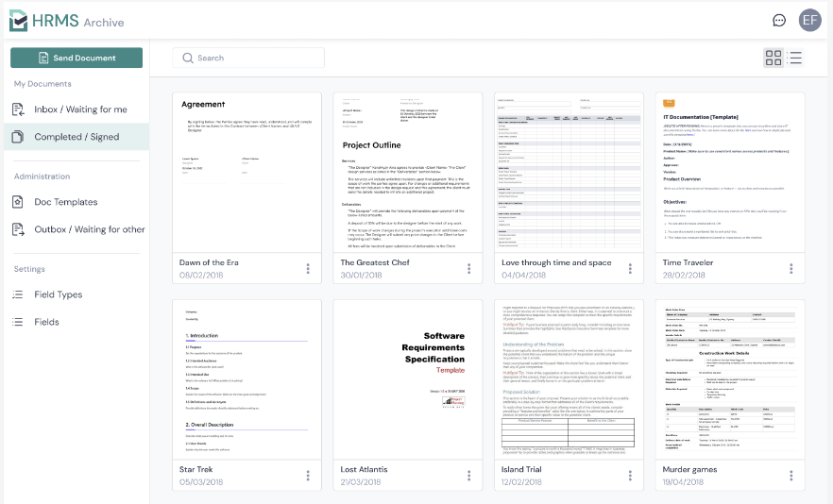Open Dawn of the Era Agreement thumbnail

click(x=246, y=173)
